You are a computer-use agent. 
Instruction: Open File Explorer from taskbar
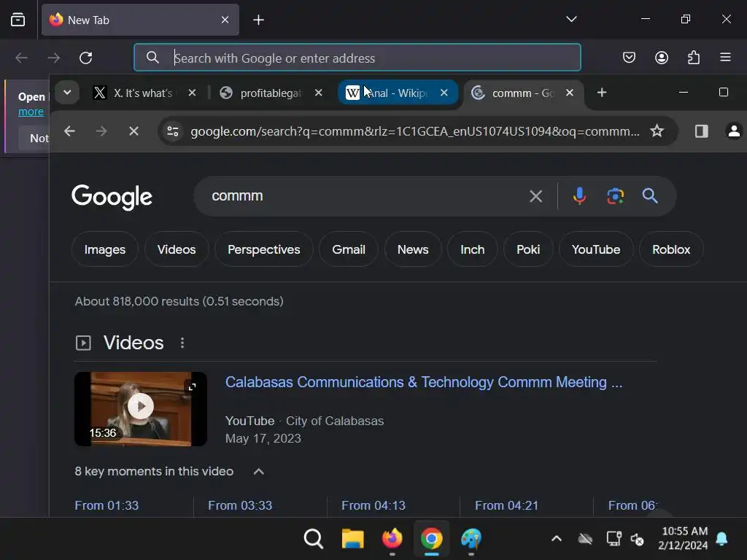click(353, 539)
